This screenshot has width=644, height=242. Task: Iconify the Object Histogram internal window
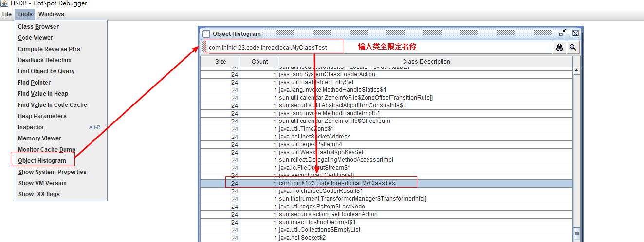pyautogui.click(x=563, y=33)
